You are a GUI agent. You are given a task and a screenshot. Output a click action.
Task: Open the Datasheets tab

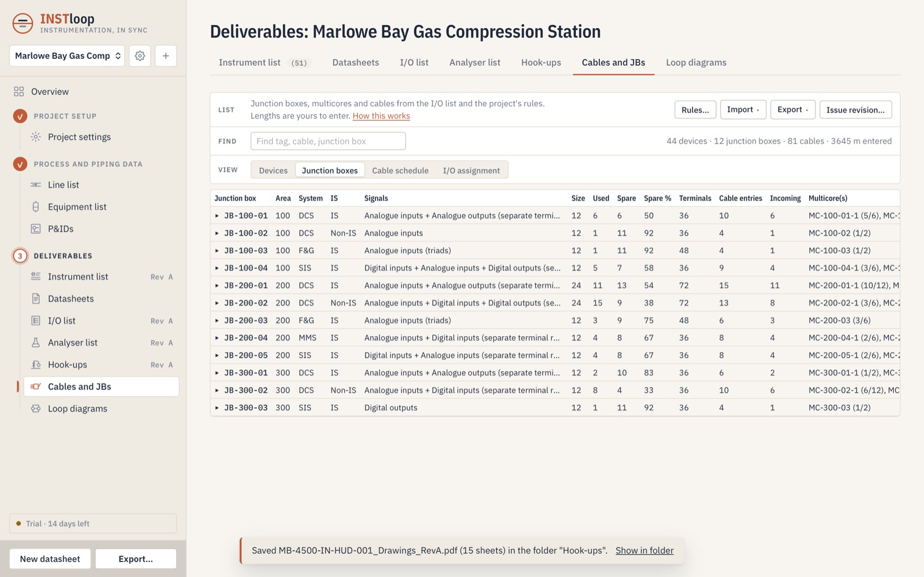click(x=356, y=62)
